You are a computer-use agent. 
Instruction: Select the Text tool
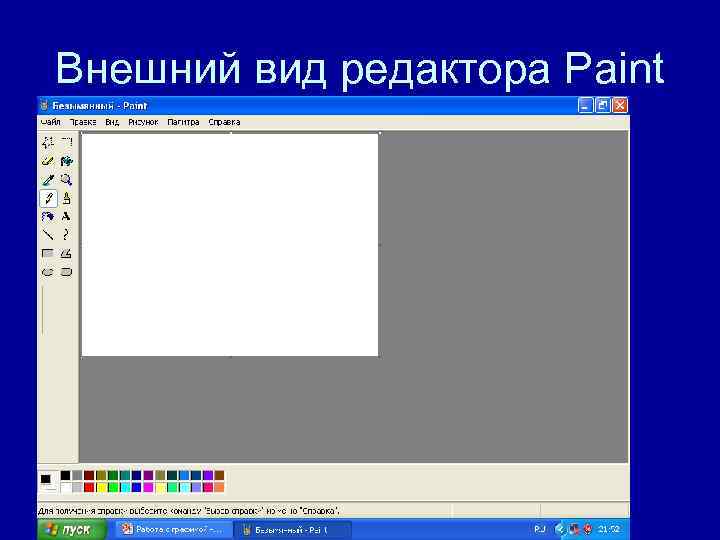67,217
